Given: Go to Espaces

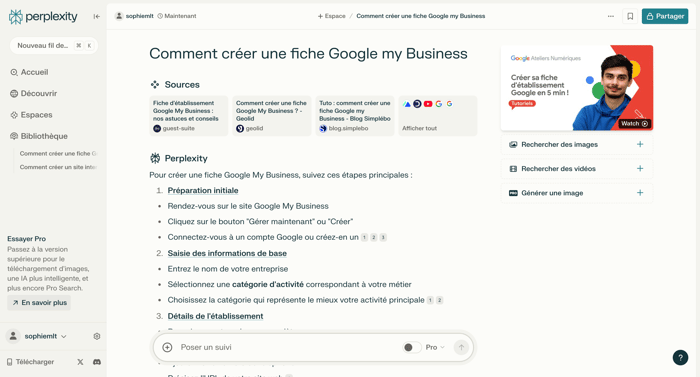Looking at the screenshot, I should (x=31, y=115).
